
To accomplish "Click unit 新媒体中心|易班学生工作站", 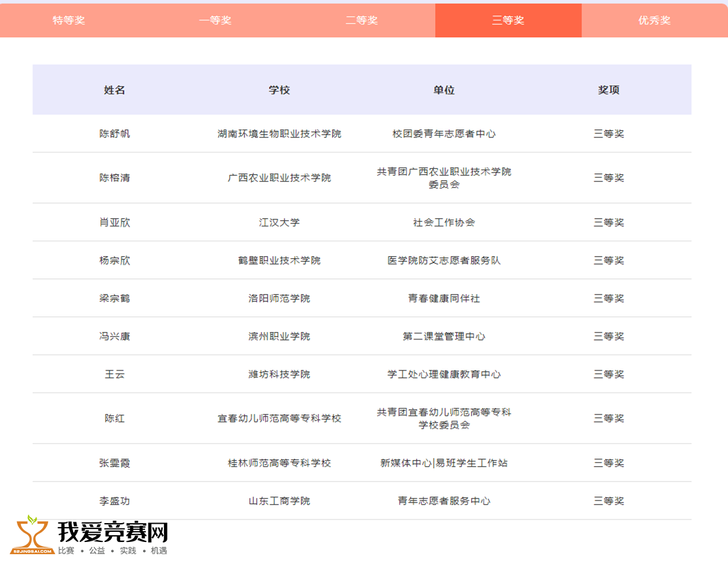I will tap(444, 463).
